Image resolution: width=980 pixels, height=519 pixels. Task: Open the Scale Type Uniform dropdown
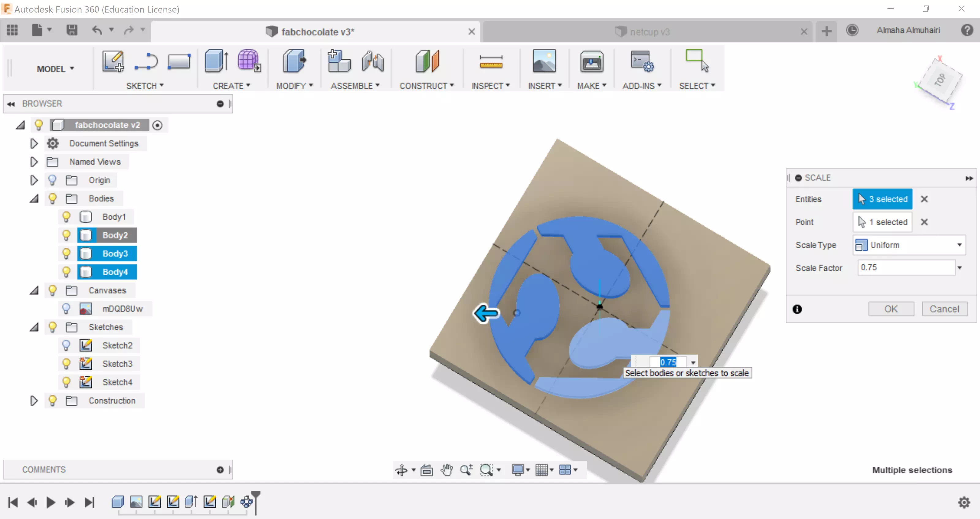tap(909, 245)
